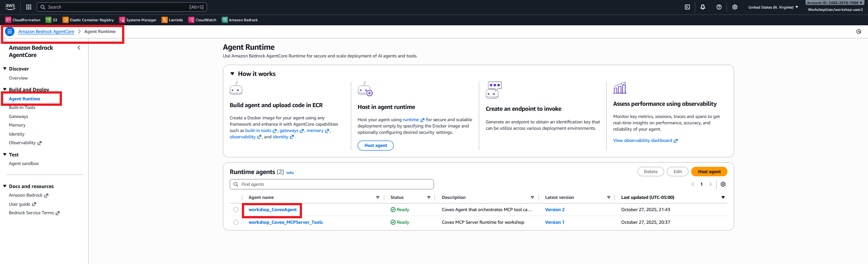Click outlined Host agent button in How it works

tap(376, 146)
